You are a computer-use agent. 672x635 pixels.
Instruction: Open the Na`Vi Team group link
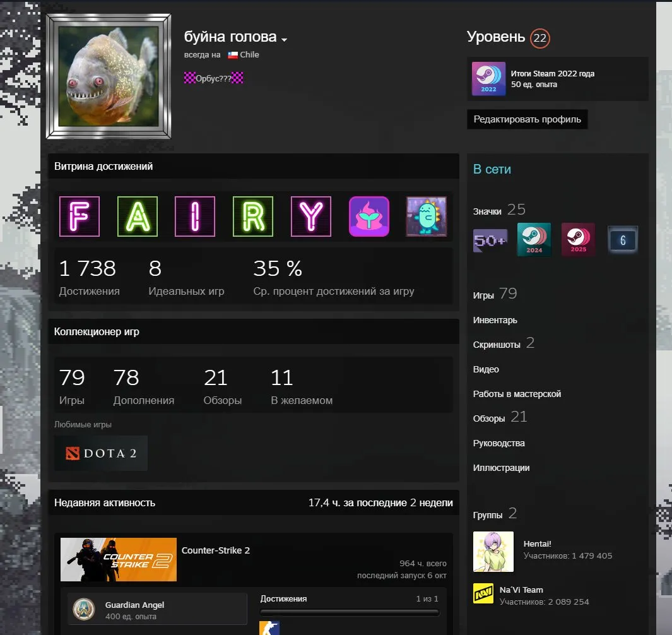click(x=521, y=590)
